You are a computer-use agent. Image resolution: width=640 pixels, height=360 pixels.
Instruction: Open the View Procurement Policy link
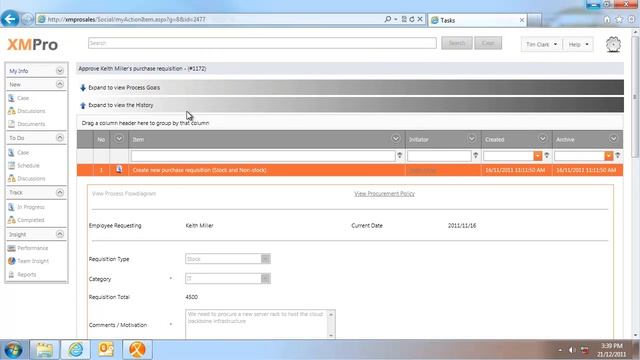(x=384, y=194)
